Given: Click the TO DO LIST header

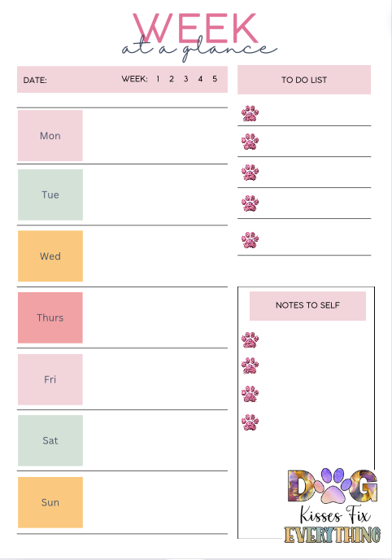Looking at the screenshot, I should click(x=304, y=80).
